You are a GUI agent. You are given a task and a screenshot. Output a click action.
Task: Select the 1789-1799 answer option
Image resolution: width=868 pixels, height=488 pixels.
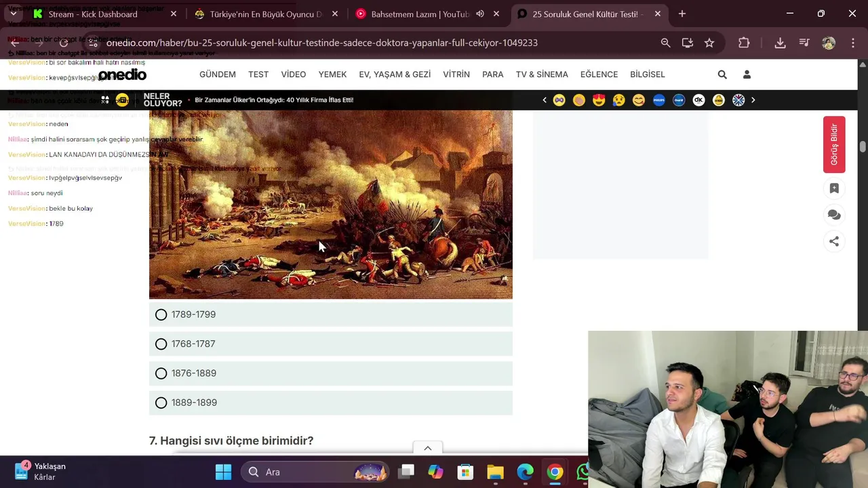[330, 314]
